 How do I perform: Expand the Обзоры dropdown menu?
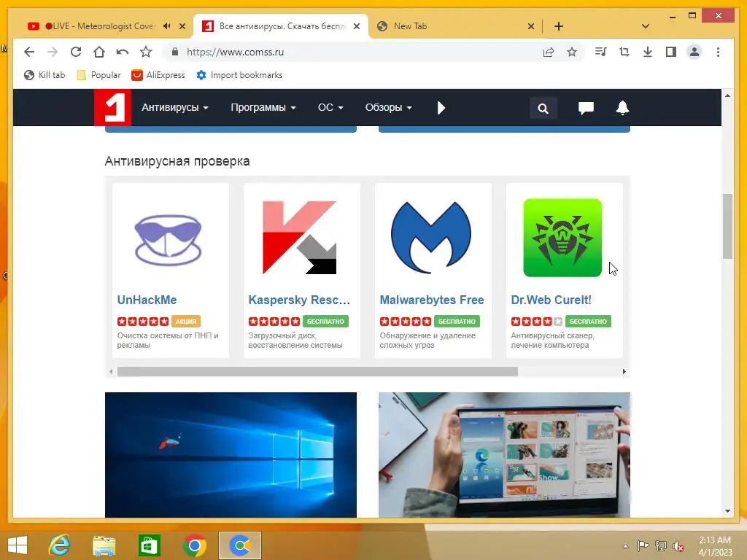click(388, 108)
